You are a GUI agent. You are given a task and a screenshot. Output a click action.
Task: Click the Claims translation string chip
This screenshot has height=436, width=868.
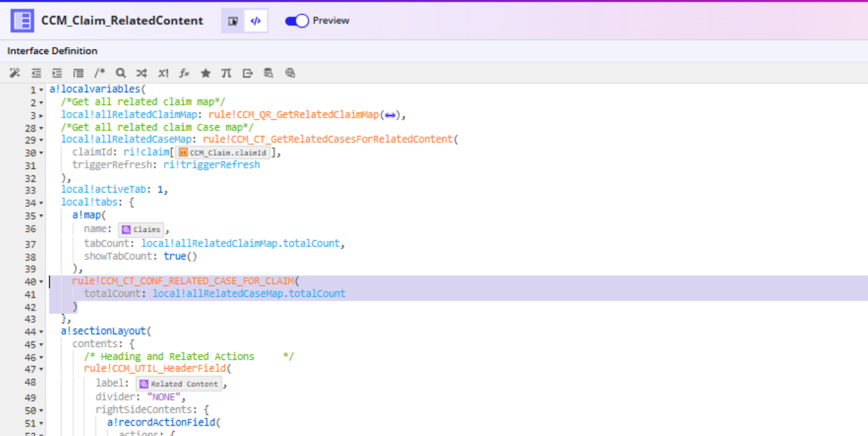[141, 229]
